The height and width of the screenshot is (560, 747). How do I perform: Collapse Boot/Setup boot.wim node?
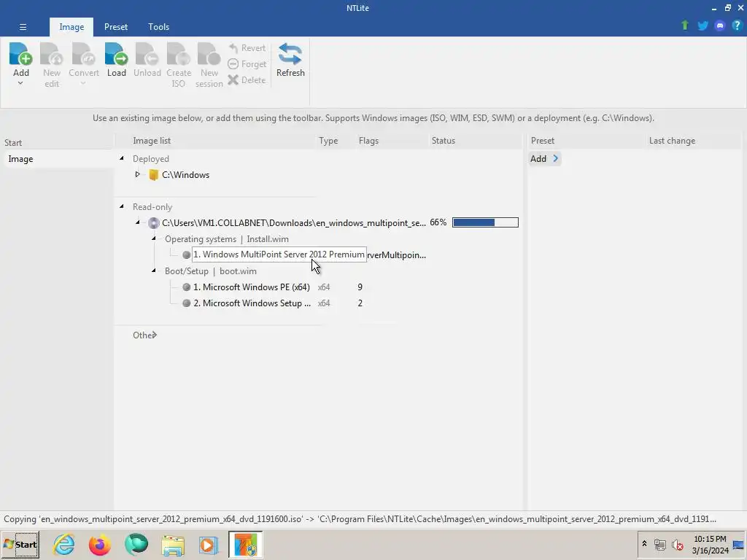(x=153, y=271)
